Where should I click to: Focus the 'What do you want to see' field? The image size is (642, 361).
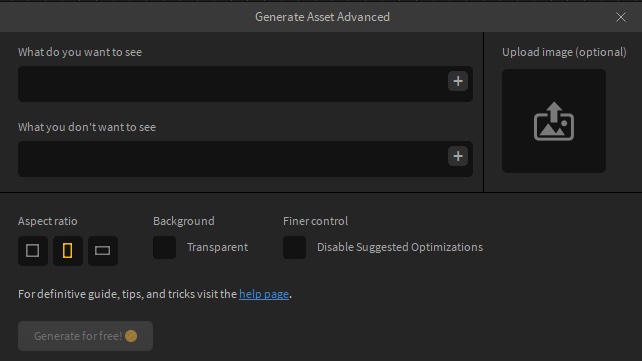pos(245,84)
